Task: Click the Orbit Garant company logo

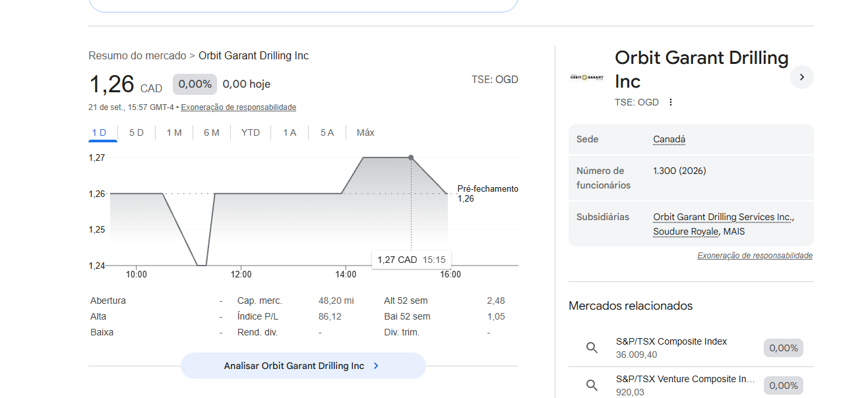Action: (586, 77)
